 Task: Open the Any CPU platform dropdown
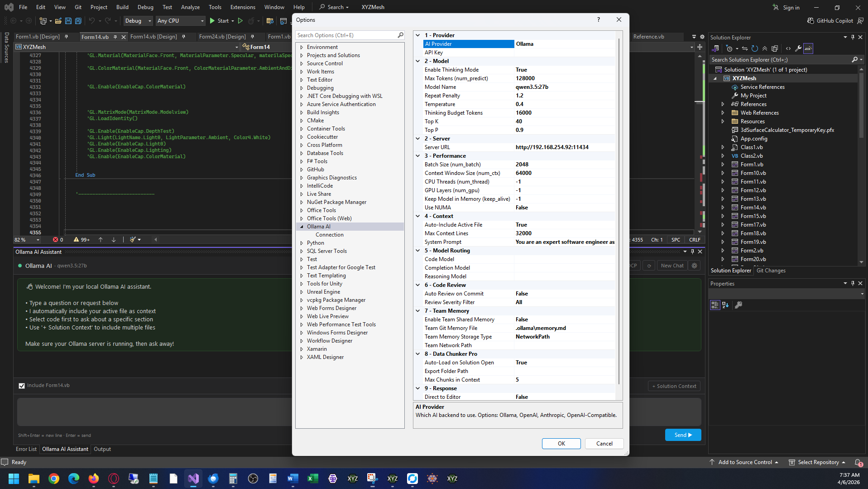pos(181,21)
